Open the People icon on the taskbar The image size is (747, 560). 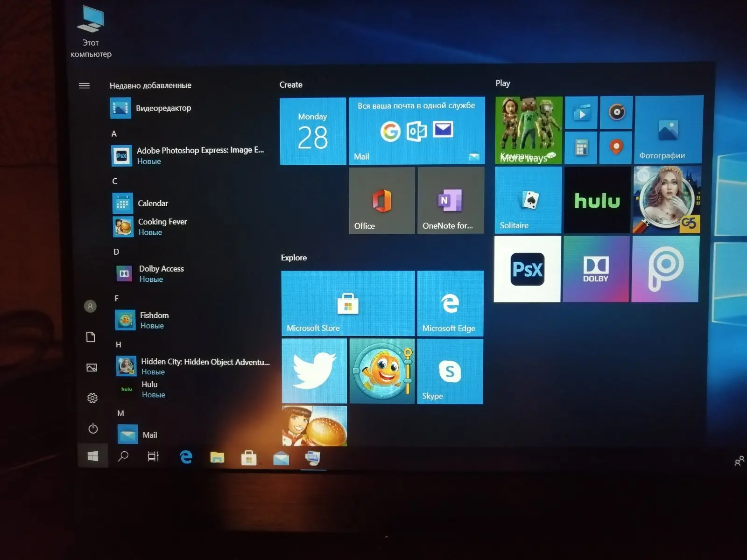pos(740,461)
